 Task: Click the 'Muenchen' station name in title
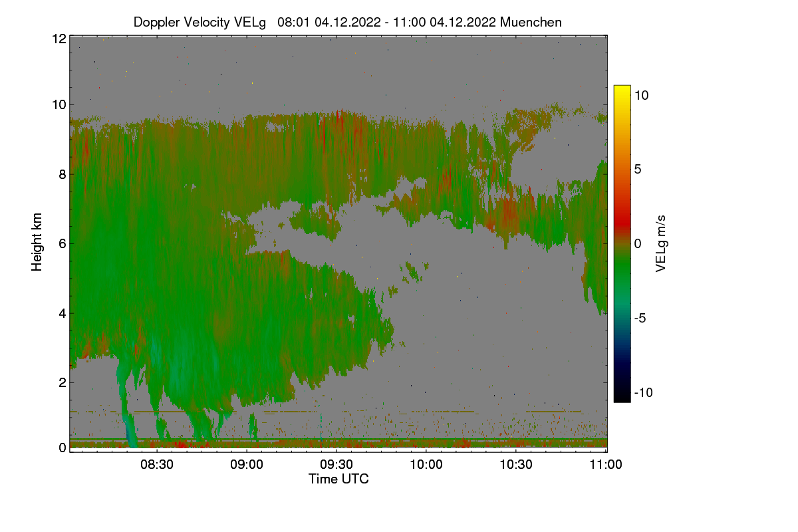531,22
